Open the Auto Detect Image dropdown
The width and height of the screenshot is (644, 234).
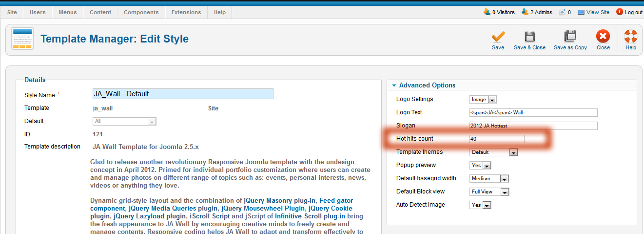click(480, 205)
